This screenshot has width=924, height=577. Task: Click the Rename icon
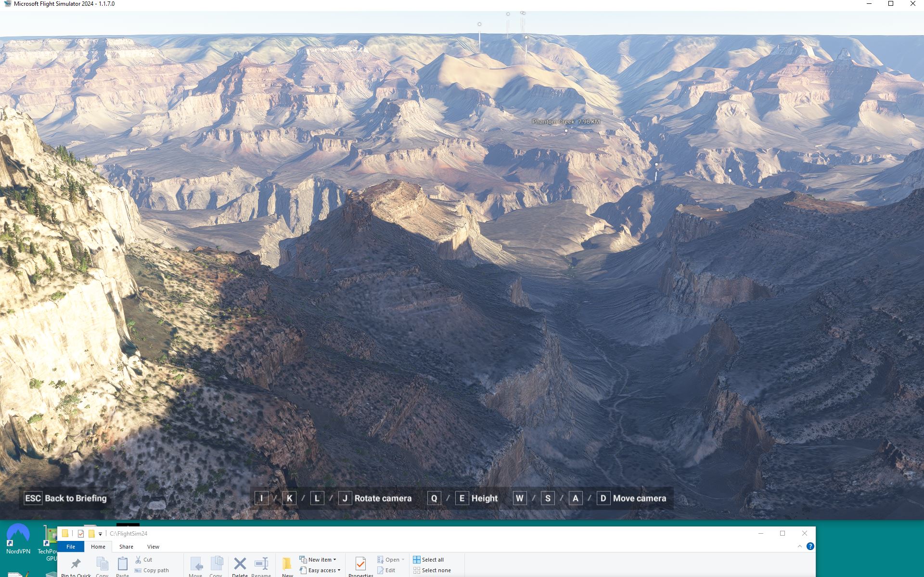pos(261,564)
